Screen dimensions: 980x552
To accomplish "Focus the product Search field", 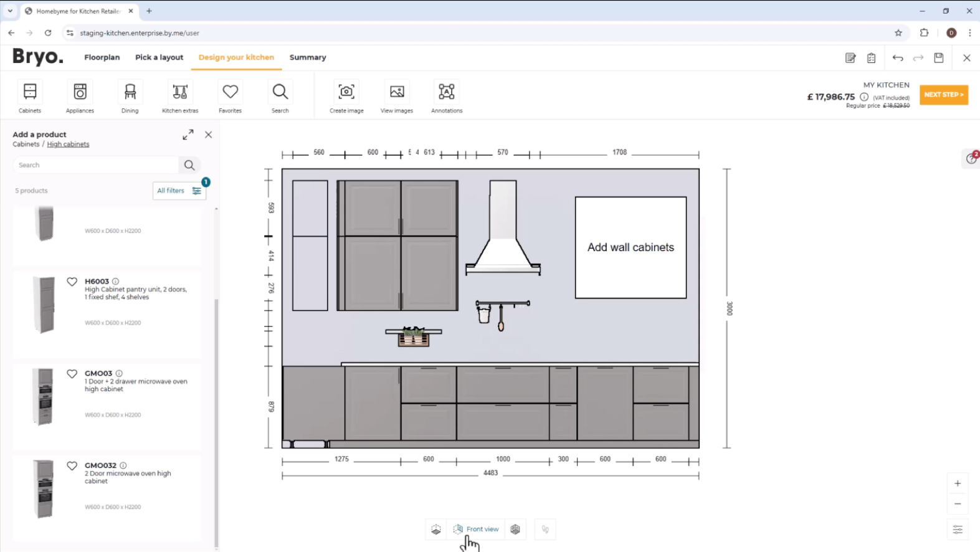I will (96, 165).
